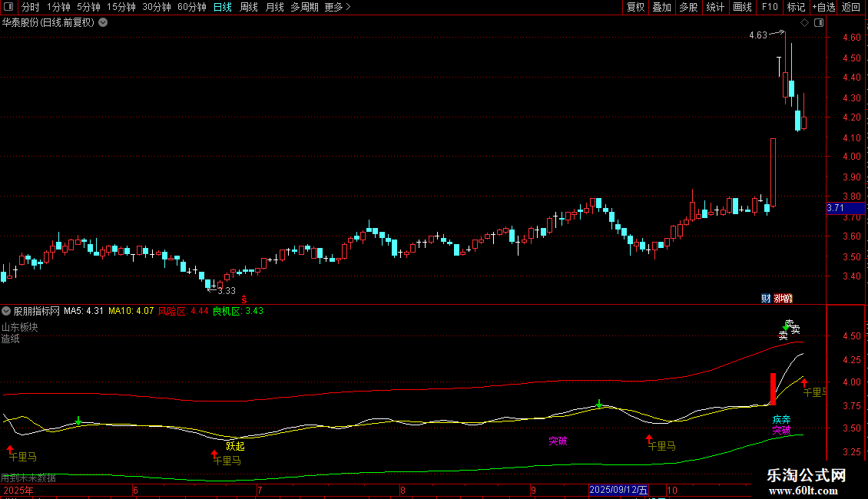This screenshot has width=868, height=499.
Task: Open the 多股 multi-stock button
Action: click(688, 7)
